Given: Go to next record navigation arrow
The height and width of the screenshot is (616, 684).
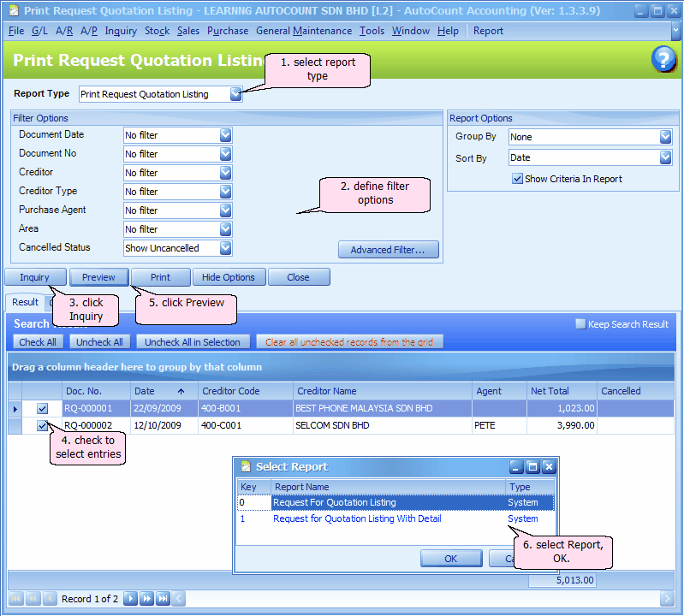Looking at the screenshot, I should coord(130,598).
